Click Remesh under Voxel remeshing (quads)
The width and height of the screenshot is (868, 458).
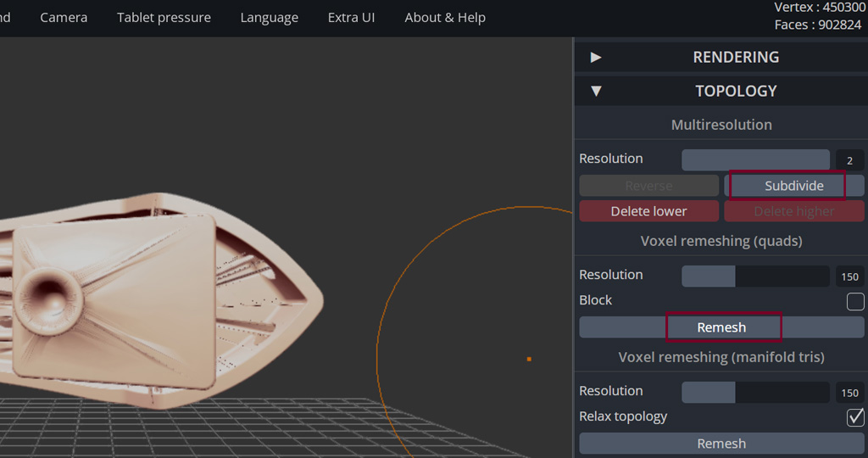point(721,327)
